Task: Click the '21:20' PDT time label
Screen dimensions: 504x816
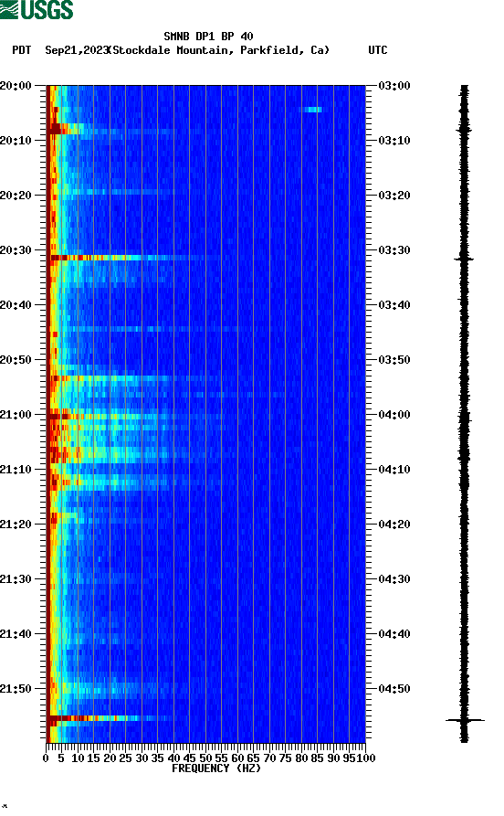Action: 16,525
